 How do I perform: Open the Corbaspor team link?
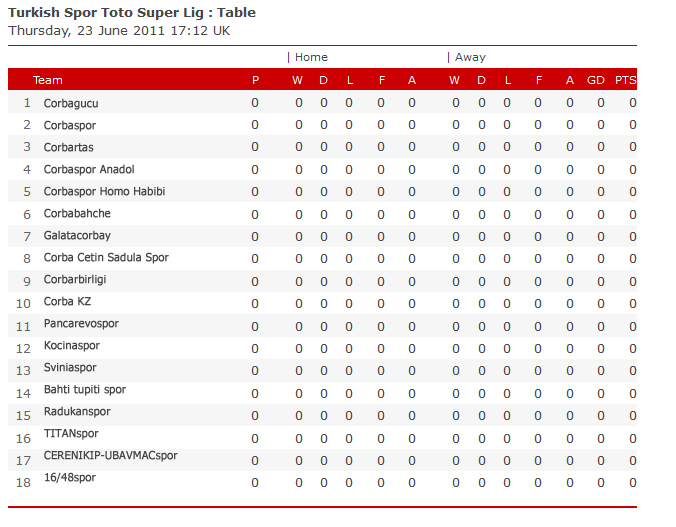[x=70, y=125]
